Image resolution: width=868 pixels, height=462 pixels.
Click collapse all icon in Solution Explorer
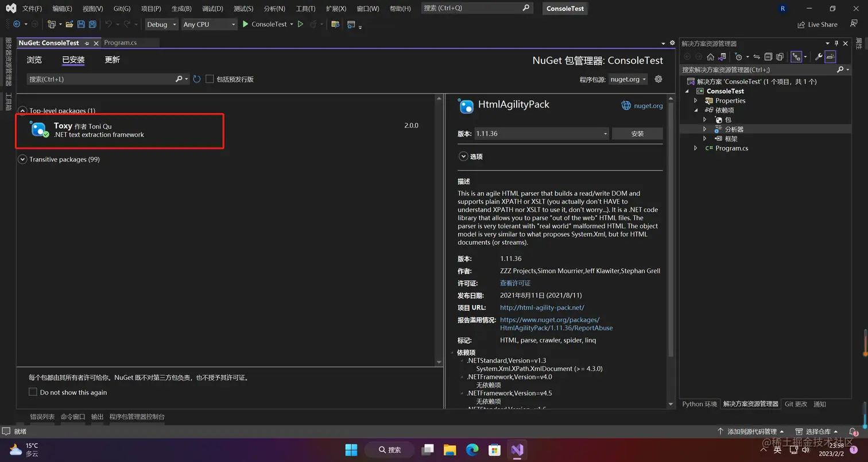[768, 56]
